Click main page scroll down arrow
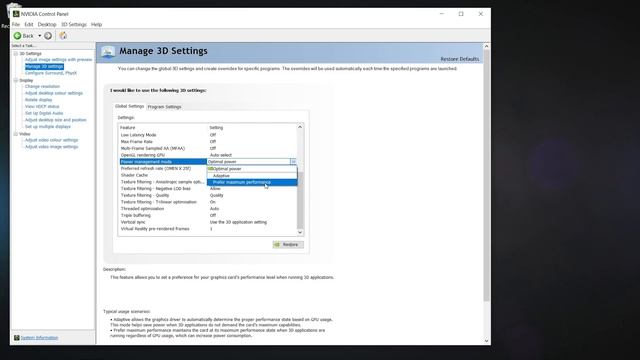Image resolution: width=640 pixels, height=360 pixels. [487, 340]
